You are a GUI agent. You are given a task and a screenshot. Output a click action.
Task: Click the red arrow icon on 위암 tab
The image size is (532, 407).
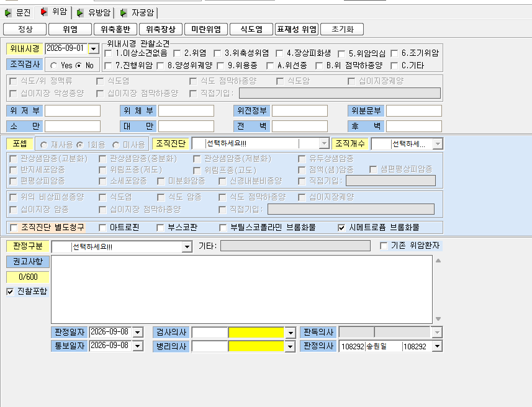(x=43, y=12)
